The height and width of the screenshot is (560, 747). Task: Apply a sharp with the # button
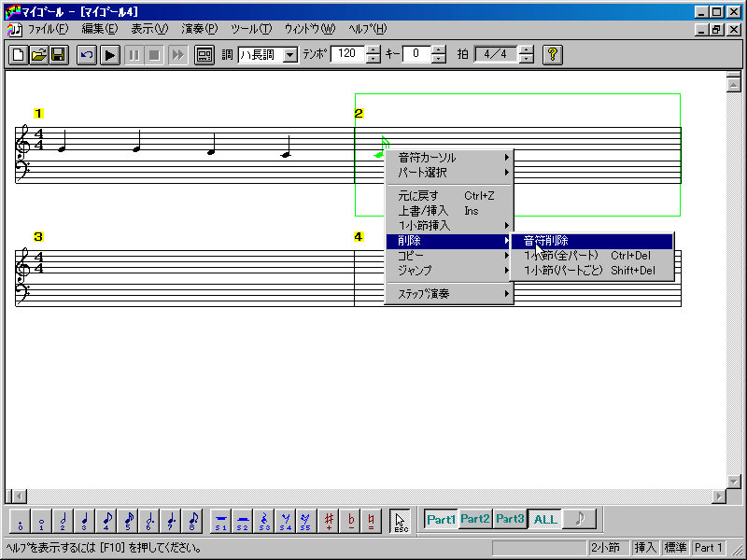point(329,521)
